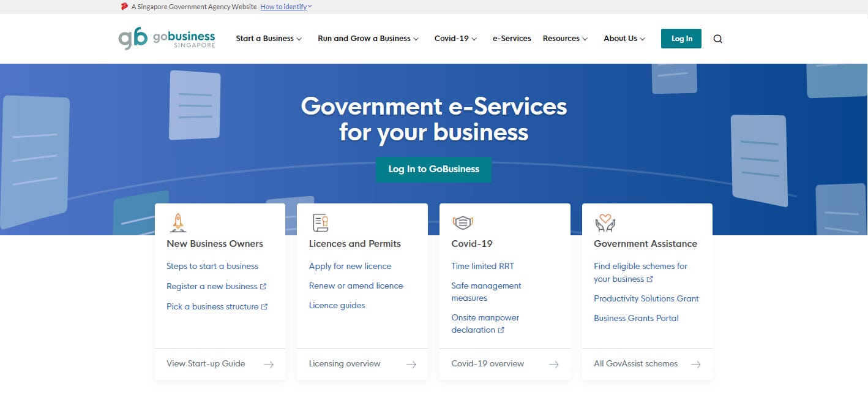Click the red lion Singapore Government crest
The width and height of the screenshot is (868, 405).
click(125, 6)
